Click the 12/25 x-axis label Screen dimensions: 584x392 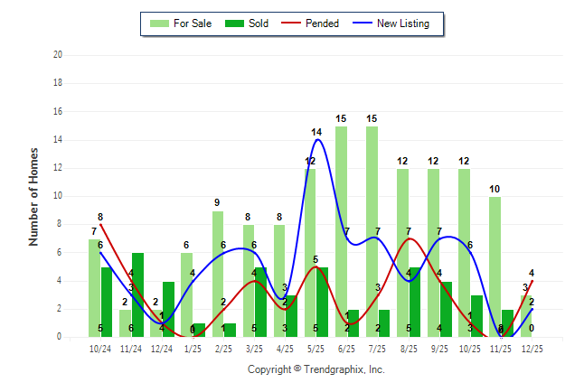coord(532,348)
